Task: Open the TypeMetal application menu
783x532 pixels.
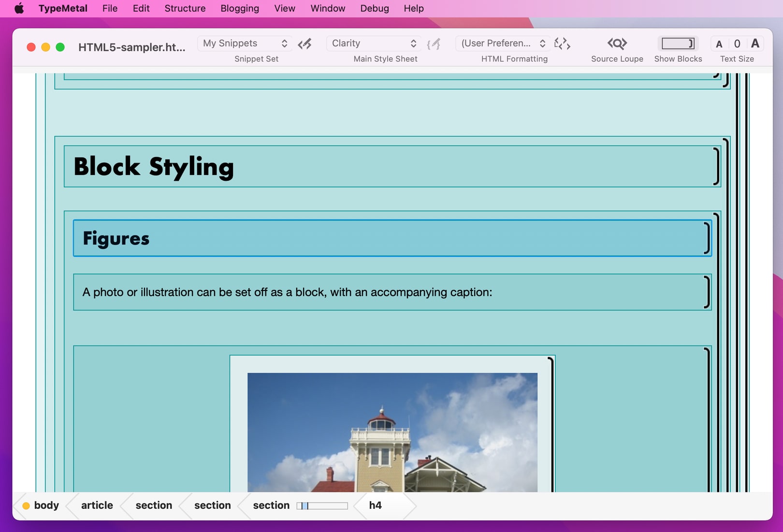Action: click(63, 8)
